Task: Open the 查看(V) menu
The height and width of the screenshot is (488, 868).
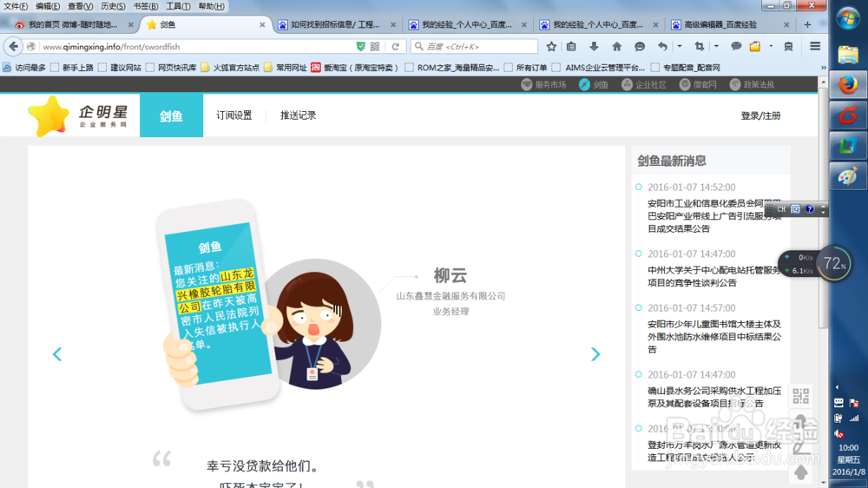Action: coord(80,6)
